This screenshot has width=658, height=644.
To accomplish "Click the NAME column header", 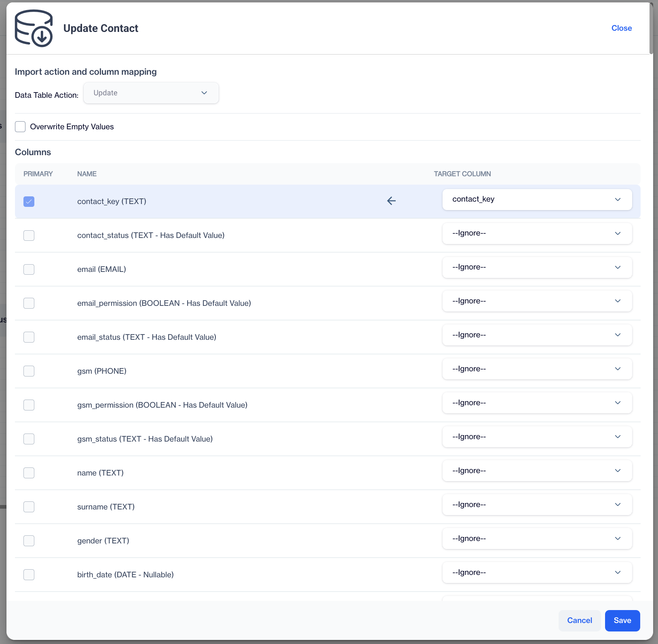I will (87, 174).
